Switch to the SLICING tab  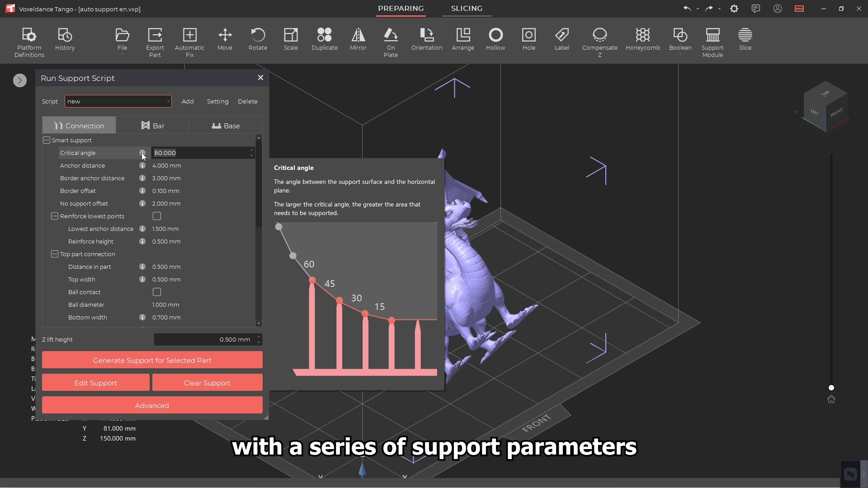467,9
